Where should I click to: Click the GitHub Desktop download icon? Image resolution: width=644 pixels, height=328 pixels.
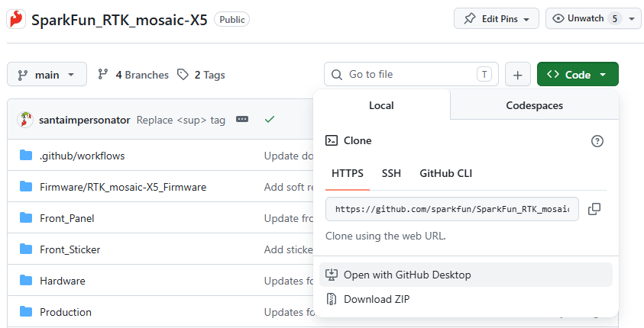click(332, 275)
